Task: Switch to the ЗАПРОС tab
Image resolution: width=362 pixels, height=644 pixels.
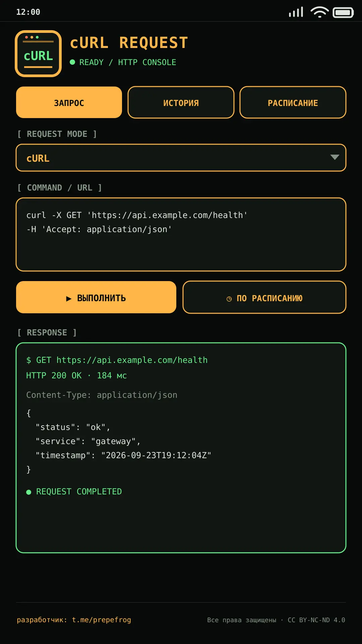Action: pyautogui.click(x=69, y=102)
